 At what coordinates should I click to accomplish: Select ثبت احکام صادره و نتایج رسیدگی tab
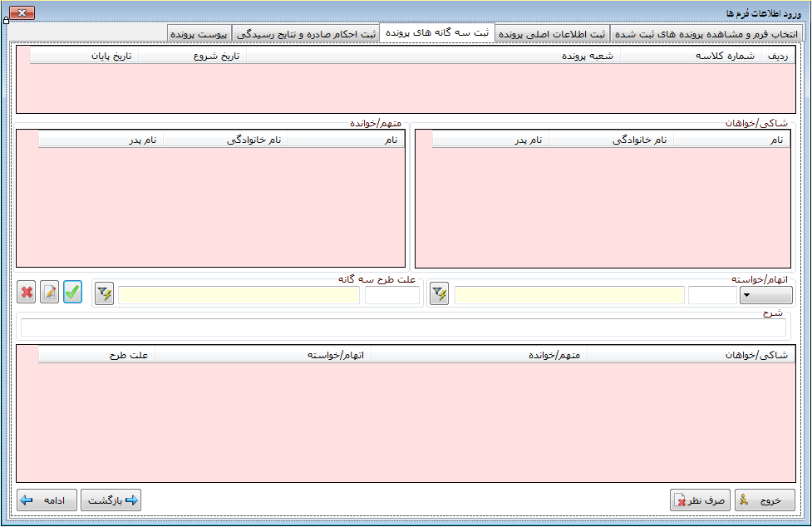(x=307, y=34)
